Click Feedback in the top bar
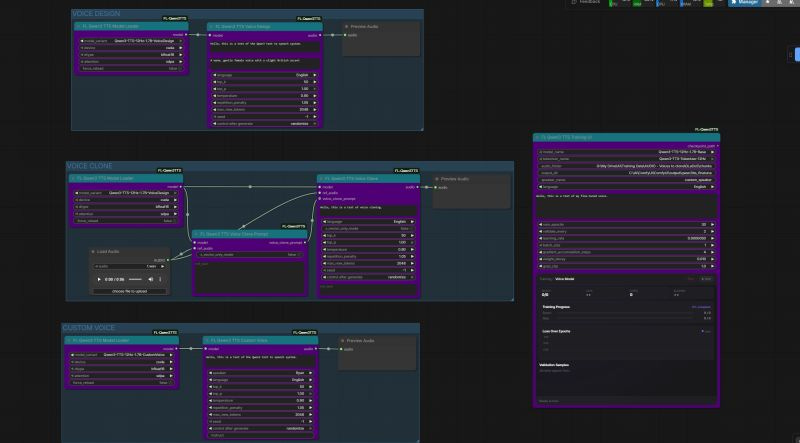The image size is (800, 443). (586, 2)
